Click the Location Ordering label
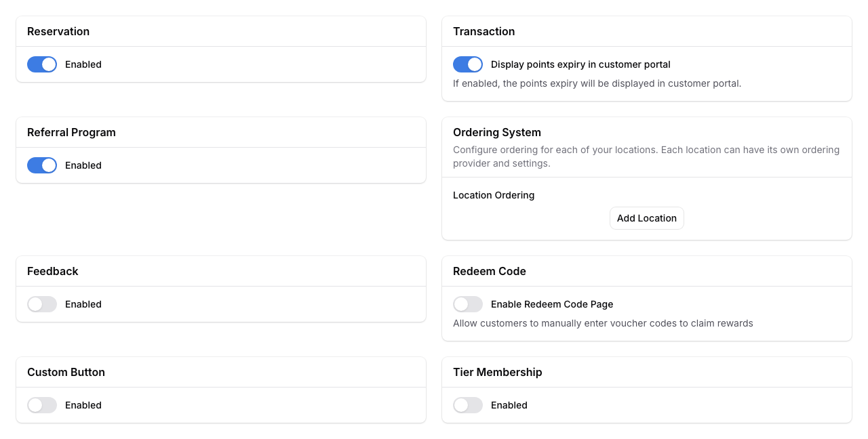 click(x=494, y=195)
